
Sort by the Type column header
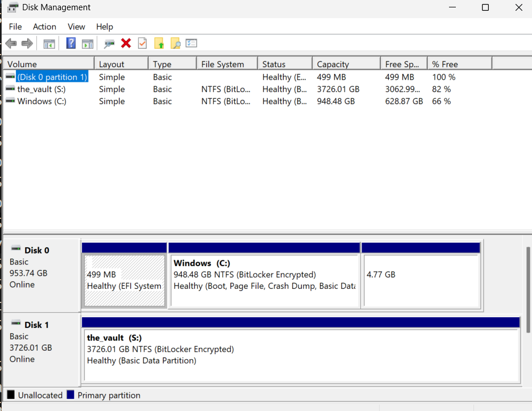click(173, 64)
